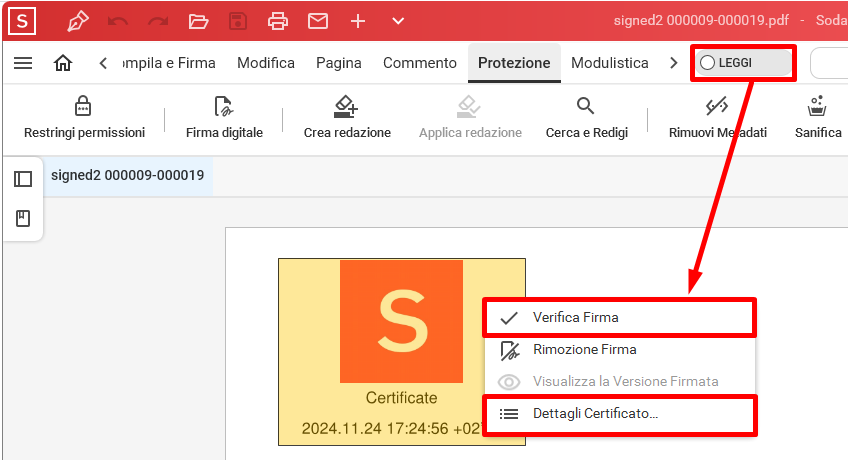Screen dimensions: 848x460
Task: Open Dettagli Certificato from the context menu
Action: pos(619,414)
